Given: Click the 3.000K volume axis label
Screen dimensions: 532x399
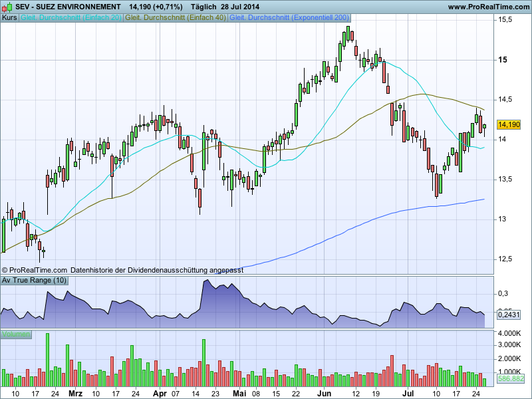Looking at the screenshot, I should [x=509, y=345].
